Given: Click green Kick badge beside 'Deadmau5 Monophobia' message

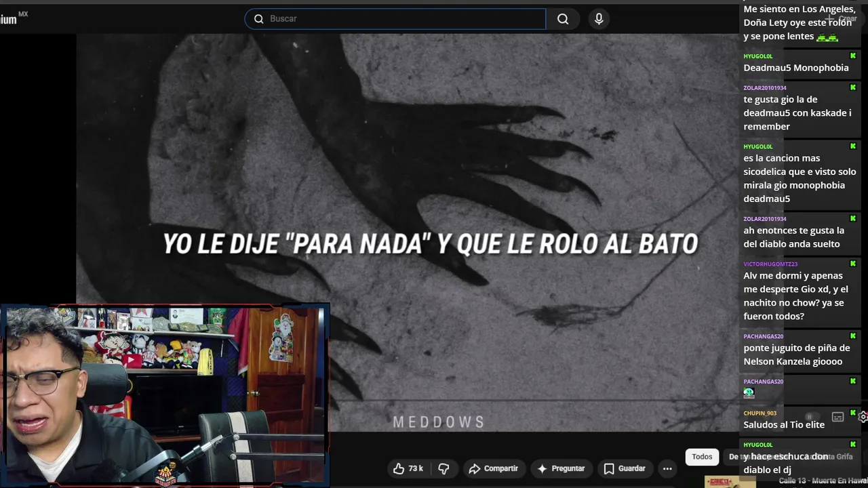Looking at the screenshot, I should [853, 56].
